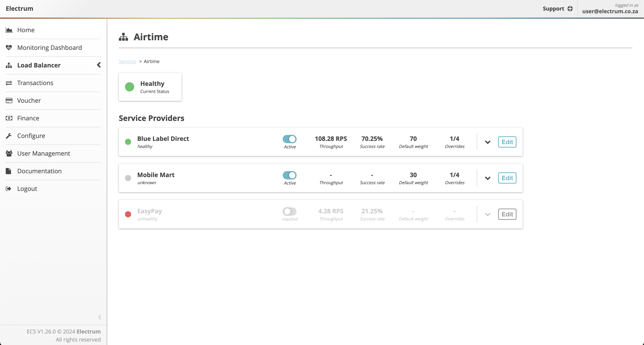The width and height of the screenshot is (644, 345).
Task: Expand the Mobile Mart row chevron
Action: click(487, 178)
